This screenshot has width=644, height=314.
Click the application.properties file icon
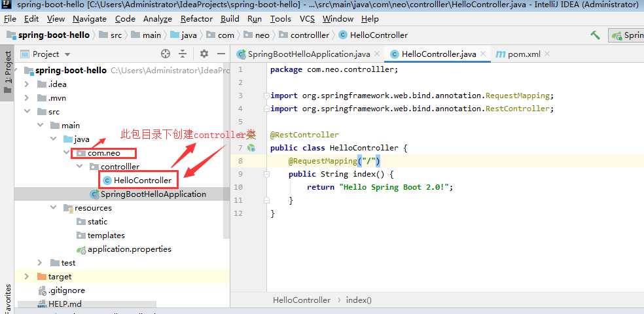pyautogui.click(x=81, y=249)
